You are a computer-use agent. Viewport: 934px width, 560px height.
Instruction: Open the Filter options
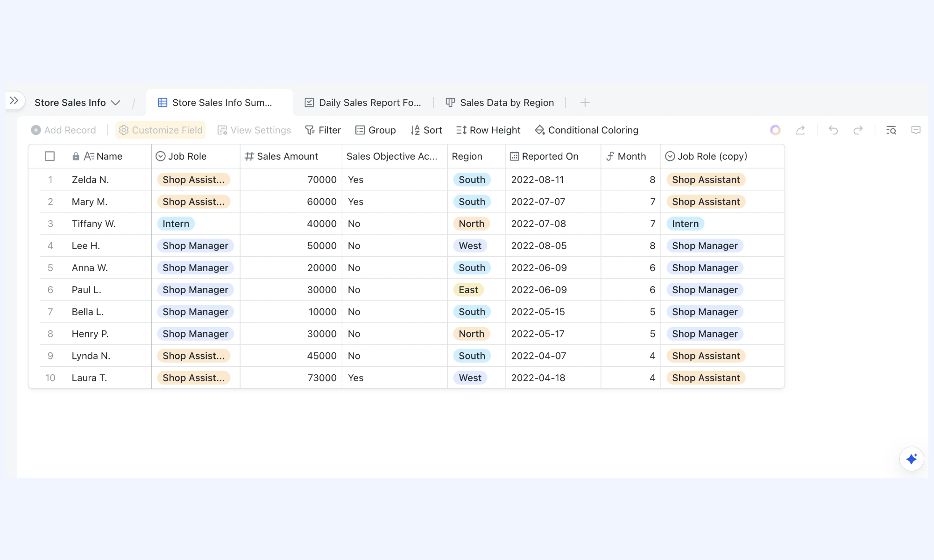pyautogui.click(x=323, y=130)
